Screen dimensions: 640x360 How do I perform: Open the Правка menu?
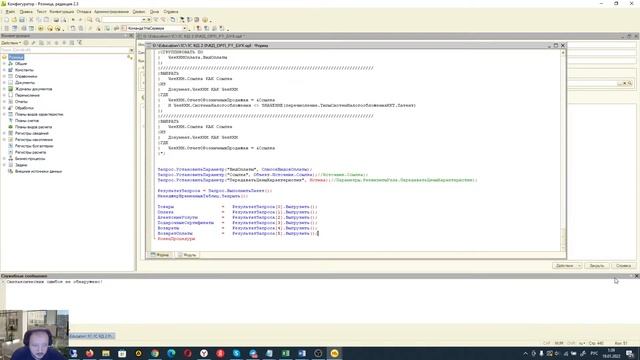click(x=26, y=12)
